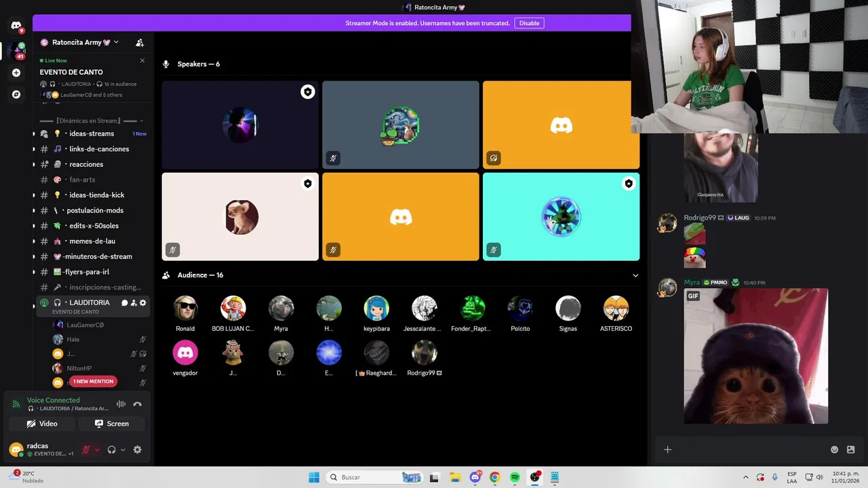Toggle noise suppression waveform icon
Image resolution: width=868 pixels, height=488 pixels.
tap(121, 404)
